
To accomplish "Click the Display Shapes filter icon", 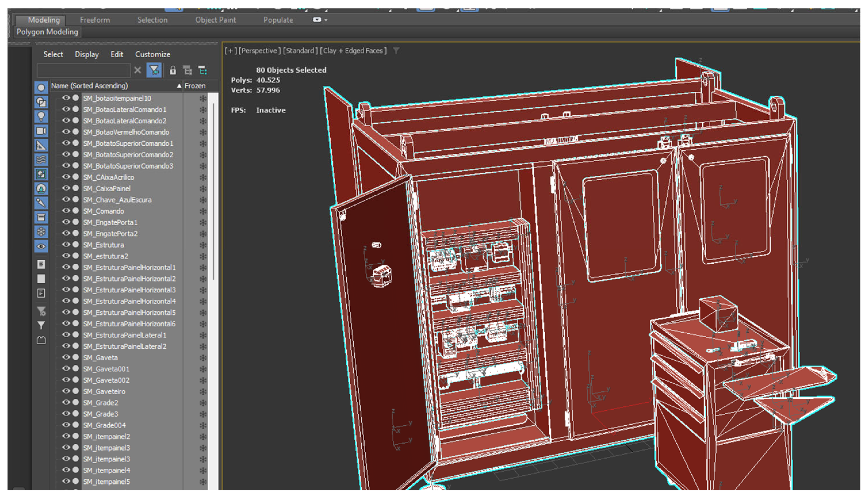I will point(41,102).
